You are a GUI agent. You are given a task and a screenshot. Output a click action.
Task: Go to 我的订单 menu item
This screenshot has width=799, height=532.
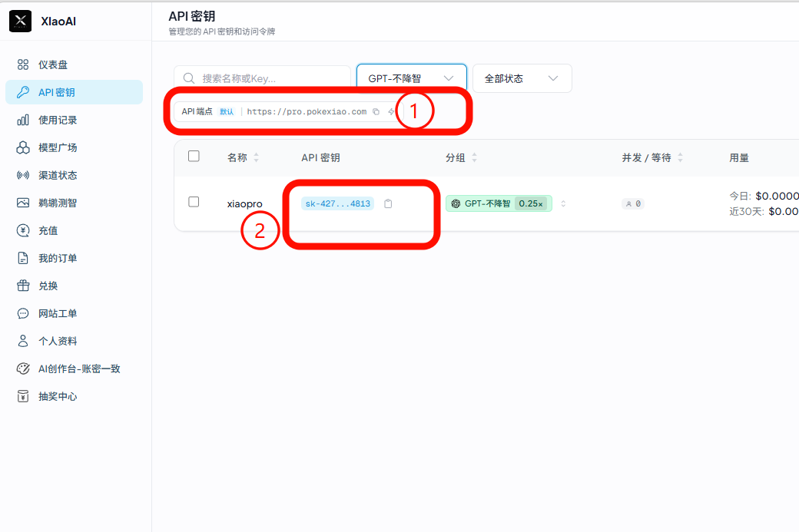coord(74,258)
